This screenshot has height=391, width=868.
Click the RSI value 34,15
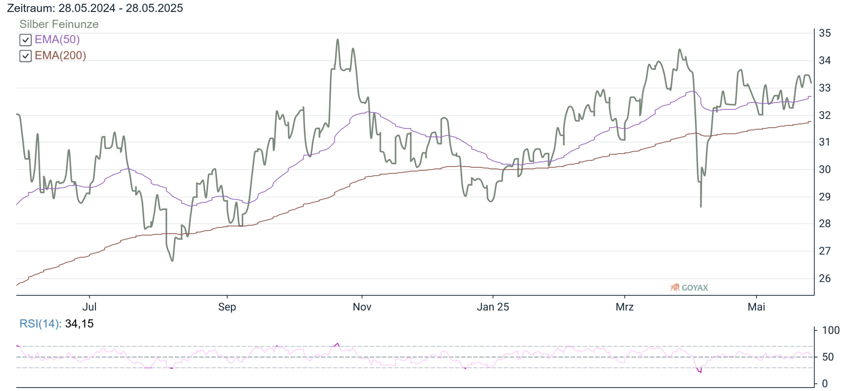click(x=79, y=323)
